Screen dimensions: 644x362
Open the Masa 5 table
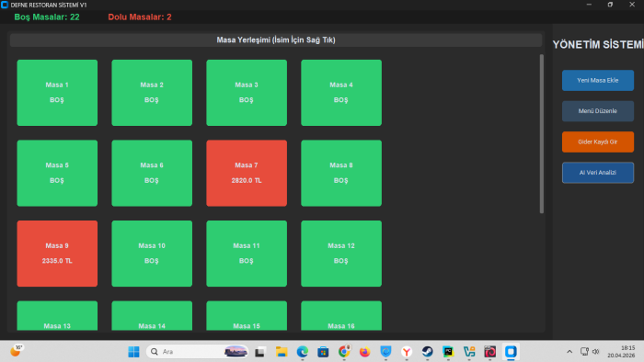pyautogui.click(x=57, y=173)
